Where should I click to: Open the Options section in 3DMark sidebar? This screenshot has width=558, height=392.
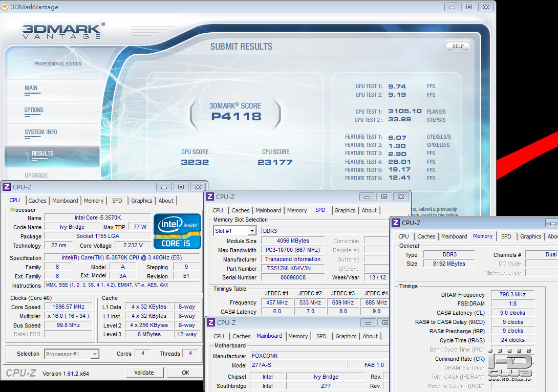[x=34, y=111]
